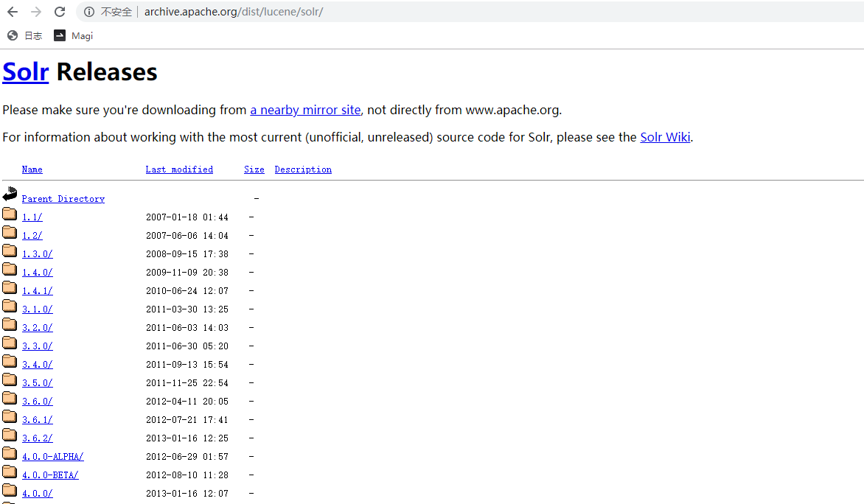Click folder icon for 3.1.0/

tap(10, 306)
